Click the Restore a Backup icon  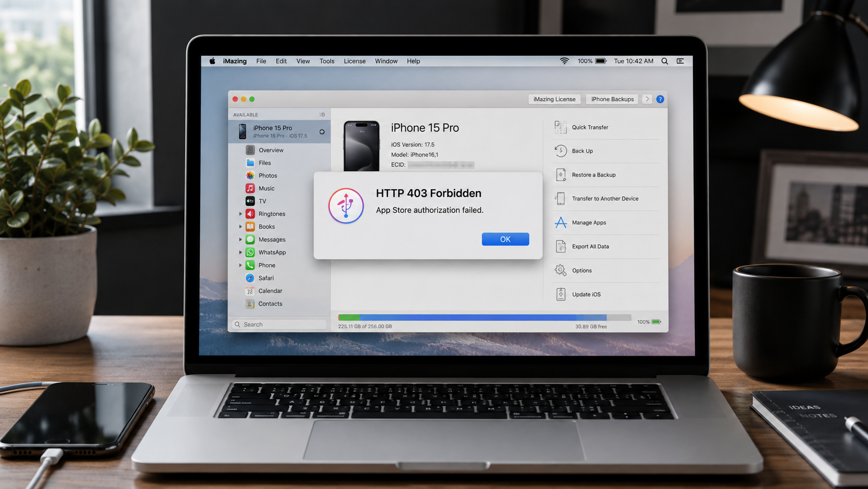point(560,175)
